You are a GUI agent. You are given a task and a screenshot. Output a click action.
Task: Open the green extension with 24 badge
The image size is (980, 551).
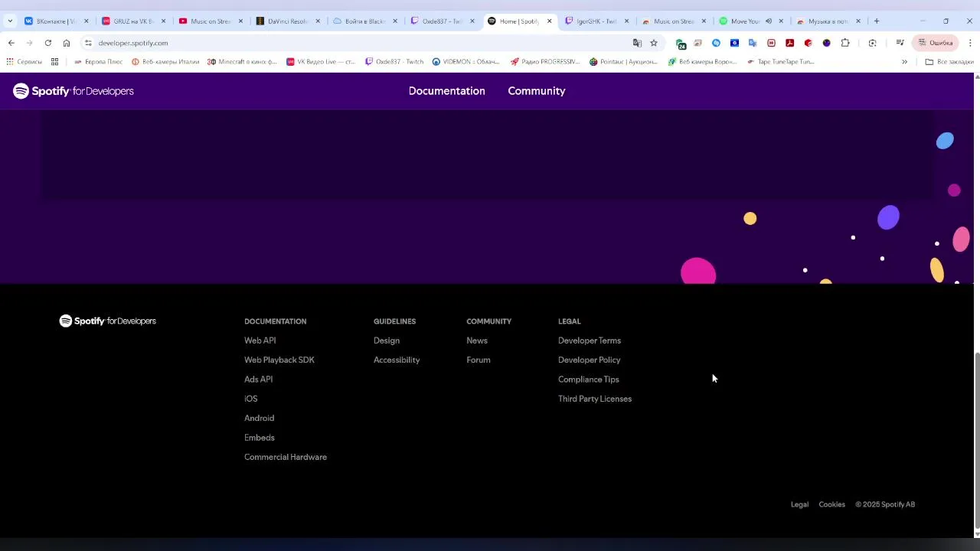681,44
